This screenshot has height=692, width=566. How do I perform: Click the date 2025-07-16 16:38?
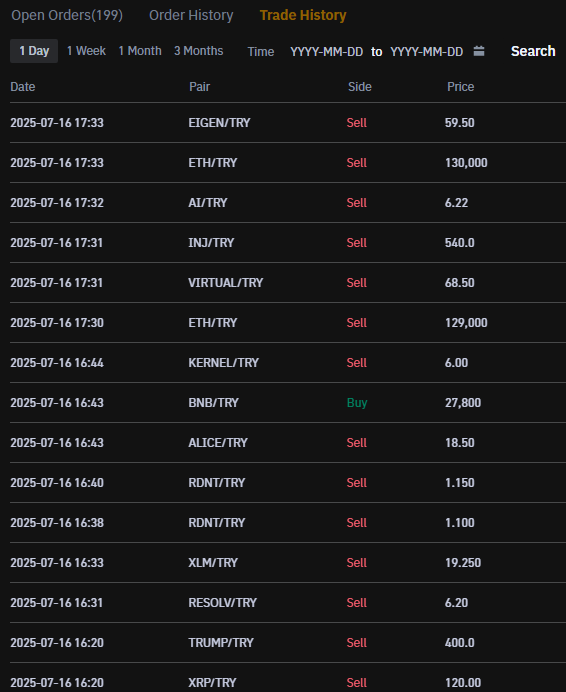(x=57, y=523)
